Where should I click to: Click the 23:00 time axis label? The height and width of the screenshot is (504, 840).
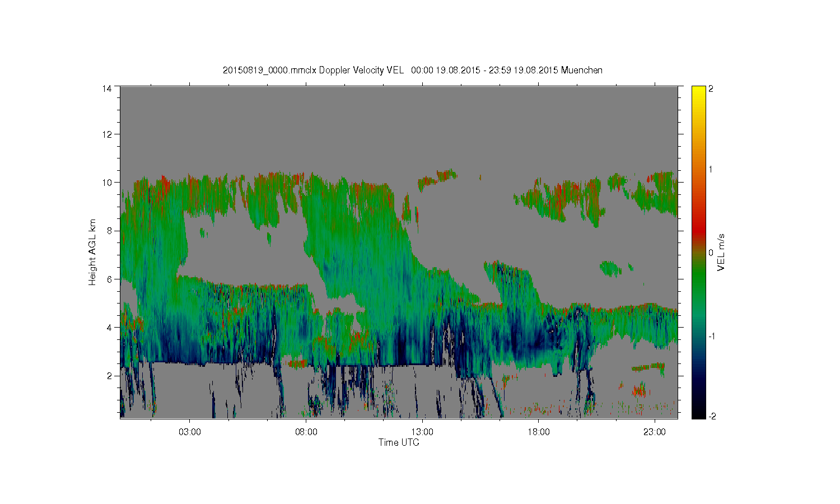point(655,432)
